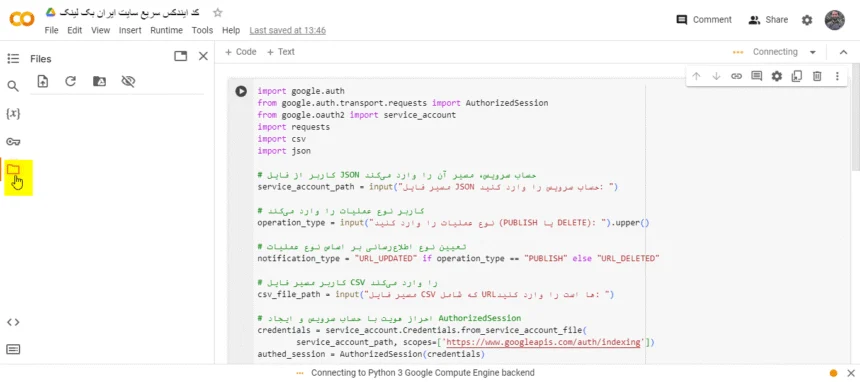Open the View menu
The image size is (860, 382).
(x=100, y=31)
